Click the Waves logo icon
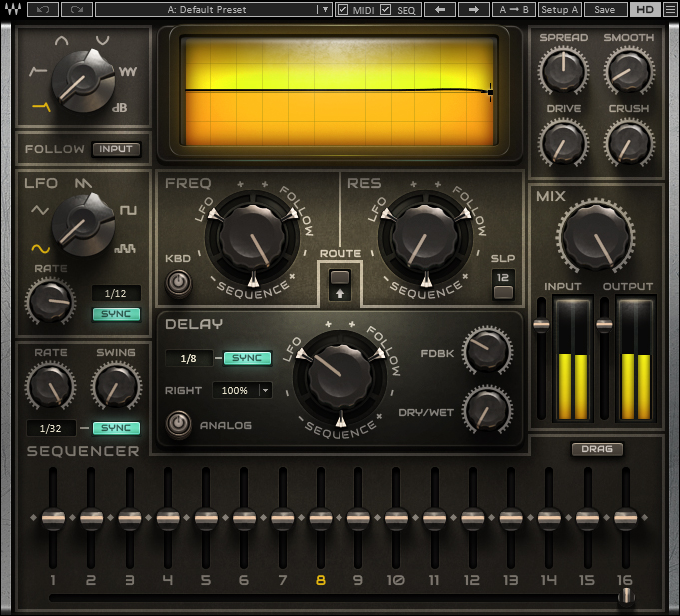This screenshot has height=616, width=680. pos(15,9)
